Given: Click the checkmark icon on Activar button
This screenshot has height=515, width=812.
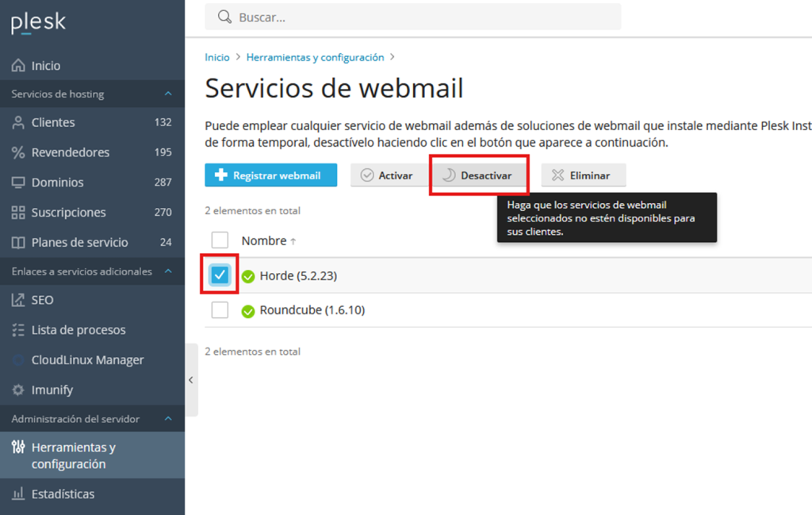Looking at the screenshot, I should click(x=367, y=175).
